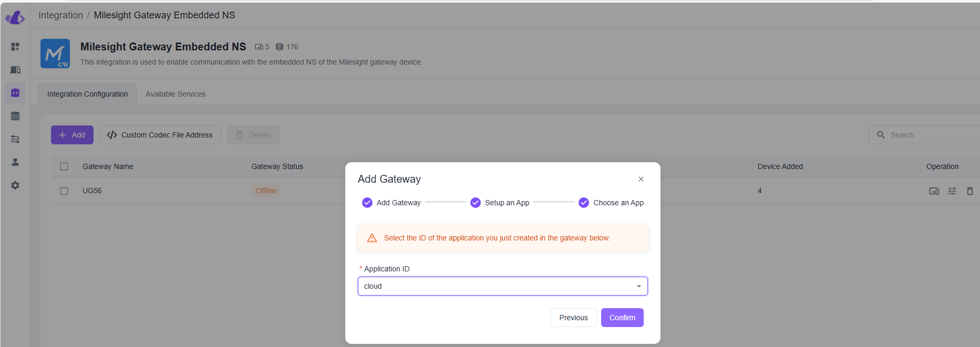Viewport: 980px width, 347px height.
Task: Click the Search input field
Action: (x=925, y=135)
